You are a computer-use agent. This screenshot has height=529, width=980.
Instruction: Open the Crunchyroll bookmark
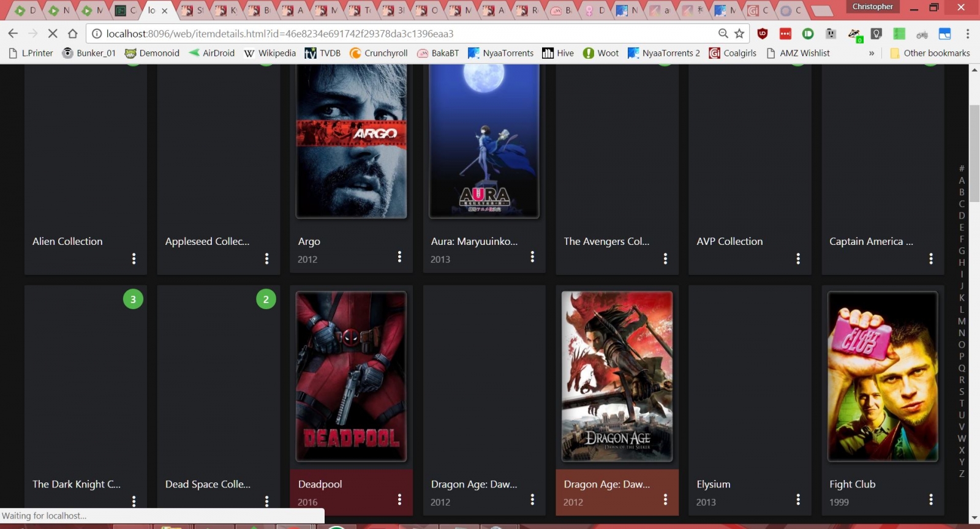point(379,53)
